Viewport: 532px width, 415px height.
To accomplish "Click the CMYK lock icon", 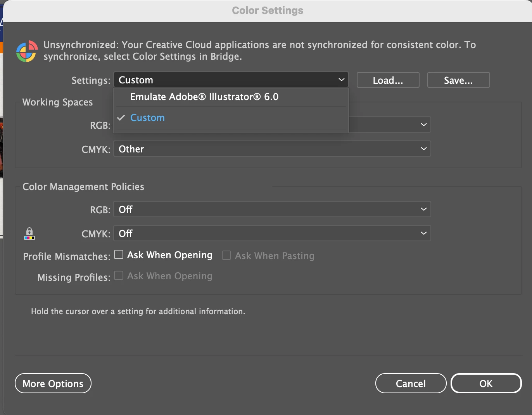I will [29, 233].
